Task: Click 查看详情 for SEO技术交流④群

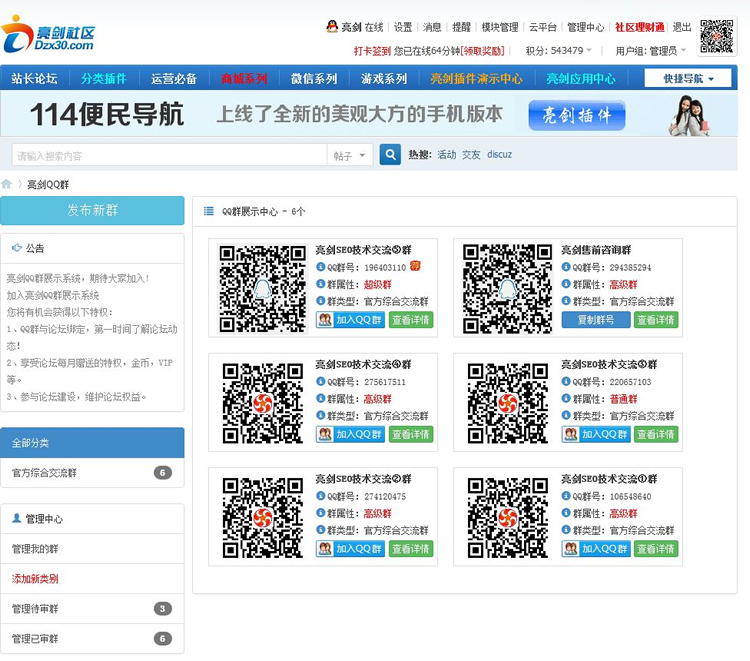Action: [x=411, y=434]
